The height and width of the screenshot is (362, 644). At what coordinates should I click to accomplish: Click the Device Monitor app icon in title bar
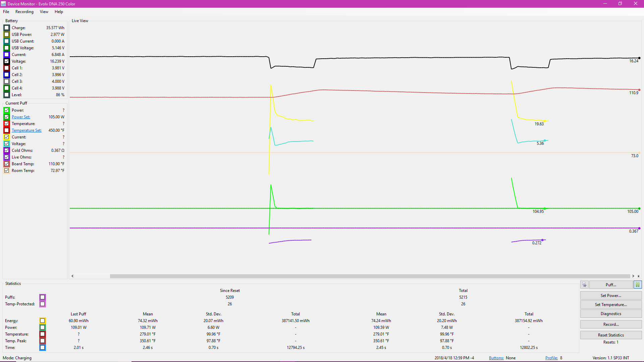[3, 4]
